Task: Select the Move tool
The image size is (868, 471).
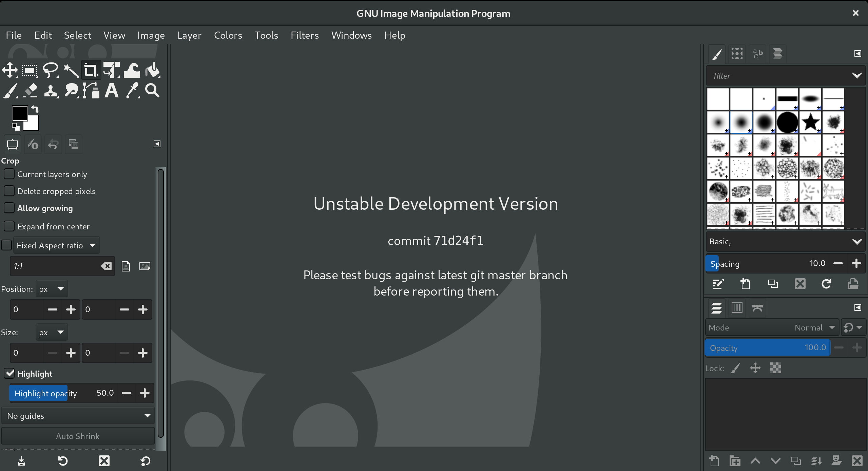Action: (9, 70)
